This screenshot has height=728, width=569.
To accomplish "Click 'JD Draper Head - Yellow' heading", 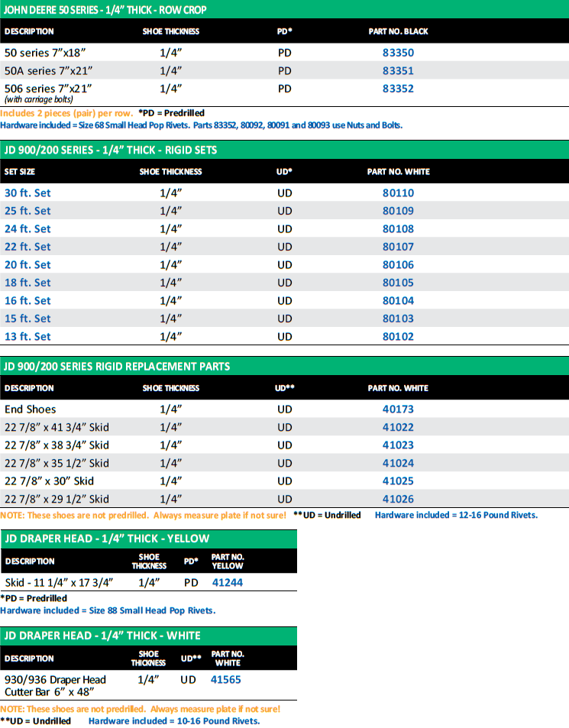I will point(107,539).
